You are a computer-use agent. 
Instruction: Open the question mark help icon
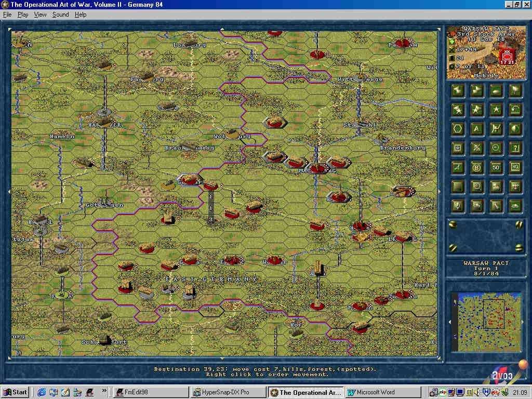point(515,148)
